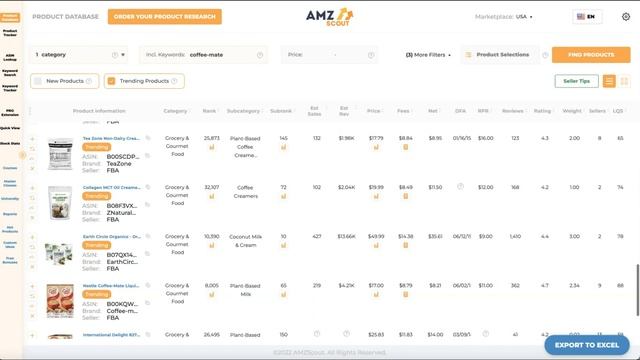Click help icon next to category filter

(x=115, y=55)
